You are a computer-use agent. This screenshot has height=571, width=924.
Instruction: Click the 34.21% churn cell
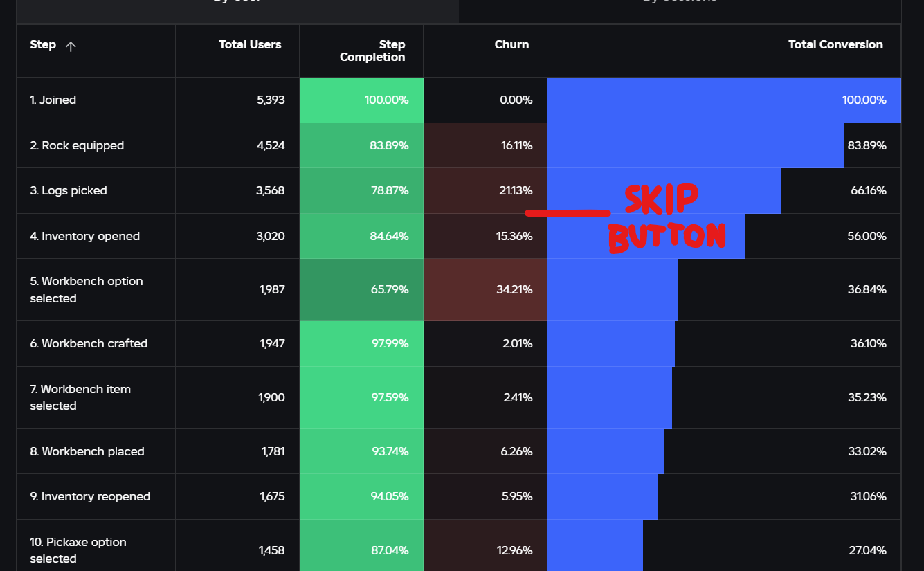click(485, 289)
